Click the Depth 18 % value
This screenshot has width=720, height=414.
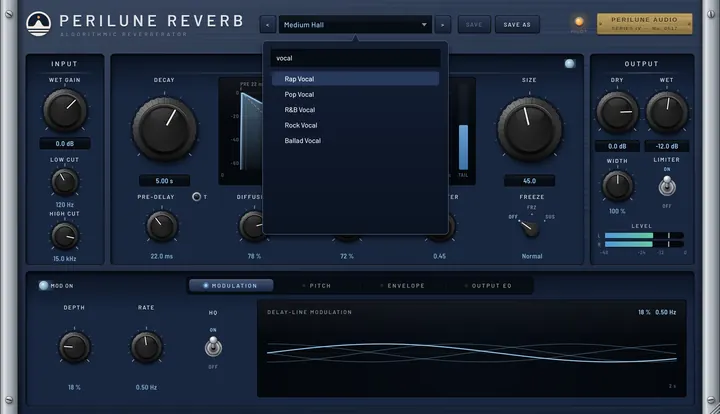pyautogui.click(x=74, y=387)
